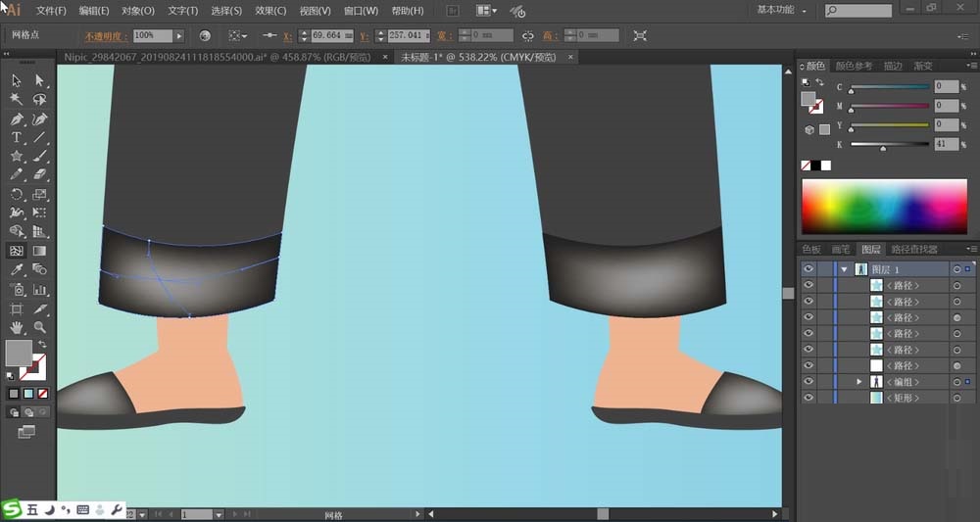980x522 pixels.
Task: Toggle visibility of the 矩形 layer
Action: point(808,398)
